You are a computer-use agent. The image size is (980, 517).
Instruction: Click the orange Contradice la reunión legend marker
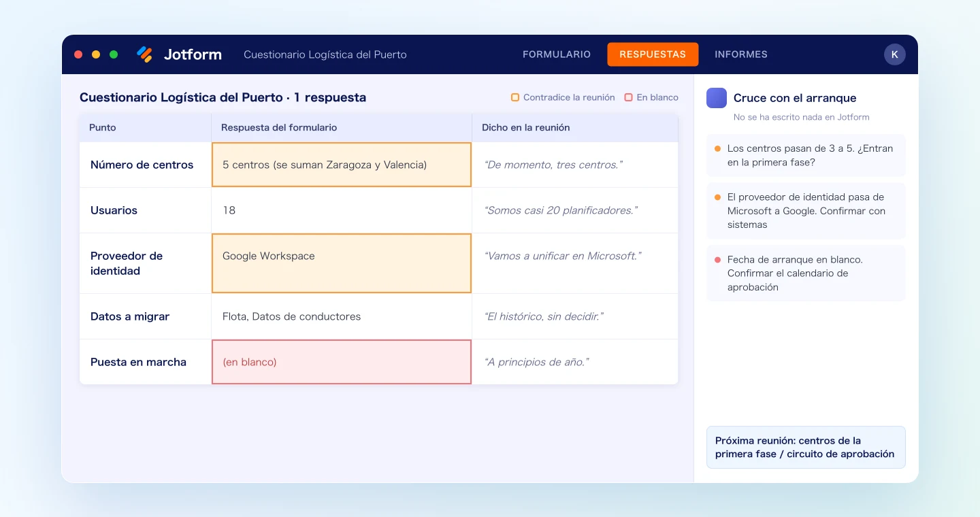[515, 97]
